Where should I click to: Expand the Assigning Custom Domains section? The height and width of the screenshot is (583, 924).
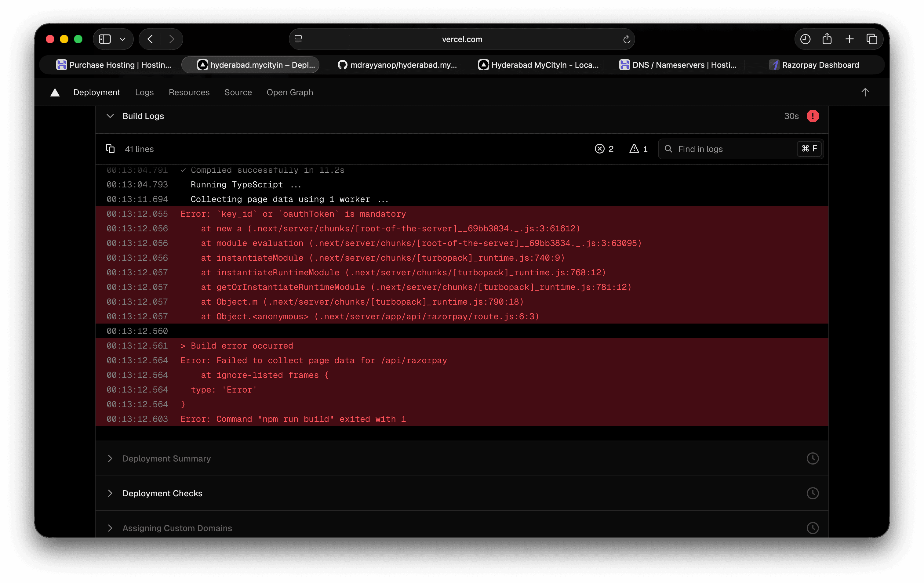pos(110,528)
